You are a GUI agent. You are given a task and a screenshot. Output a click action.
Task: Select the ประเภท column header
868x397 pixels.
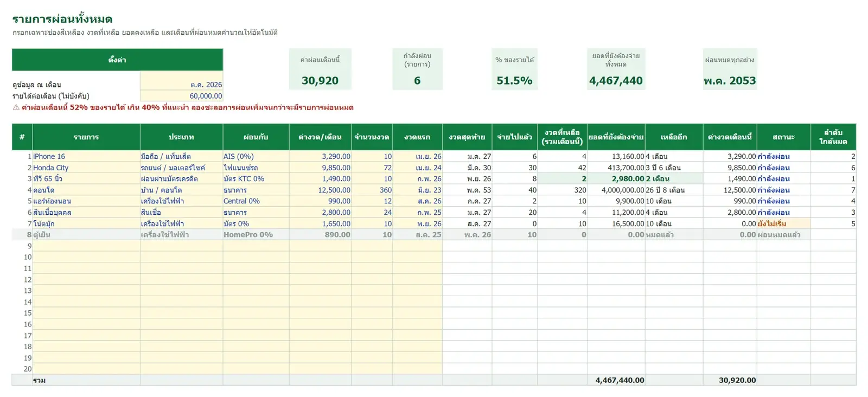(181, 137)
